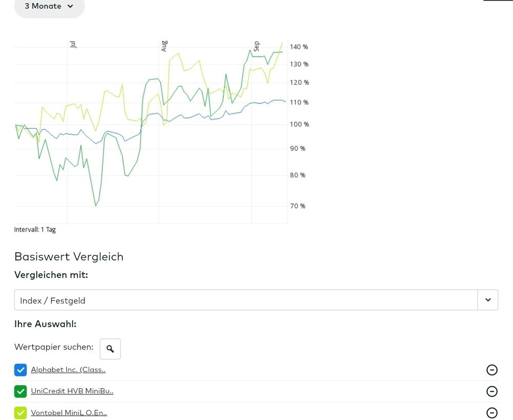Click the Basiswert Vergleich heading
Screen dimensions: 513x420
coord(69,257)
